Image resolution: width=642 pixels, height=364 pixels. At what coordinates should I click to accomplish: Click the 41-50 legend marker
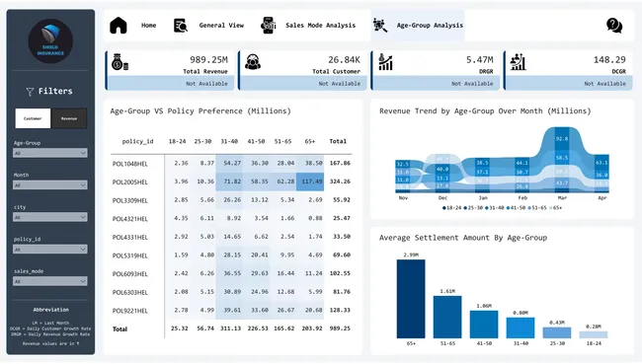pyautogui.click(x=508, y=208)
